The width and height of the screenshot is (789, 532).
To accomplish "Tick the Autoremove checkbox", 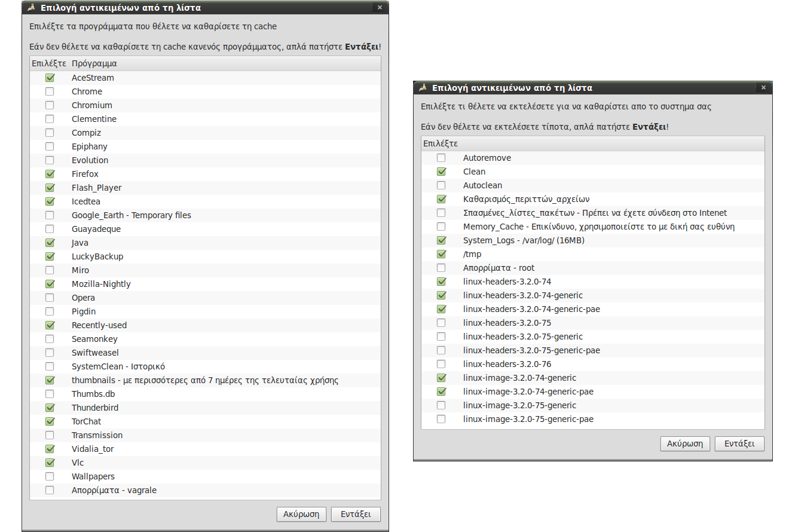I will (x=441, y=158).
